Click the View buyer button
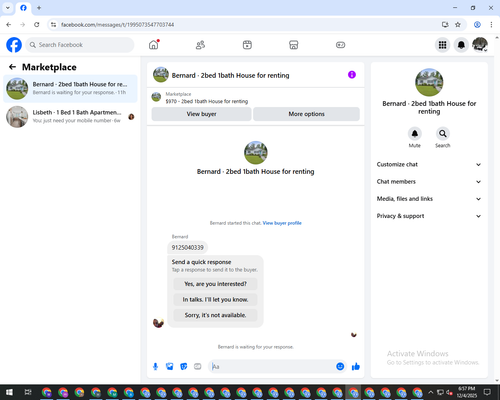Image resolution: width=500 pixels, height=400 pixels. coord(201,114)
